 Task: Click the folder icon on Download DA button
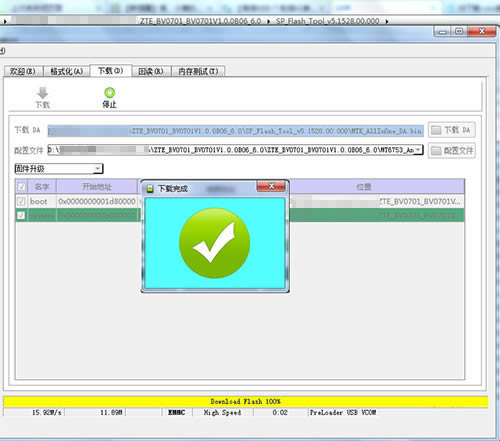point(436,130)
